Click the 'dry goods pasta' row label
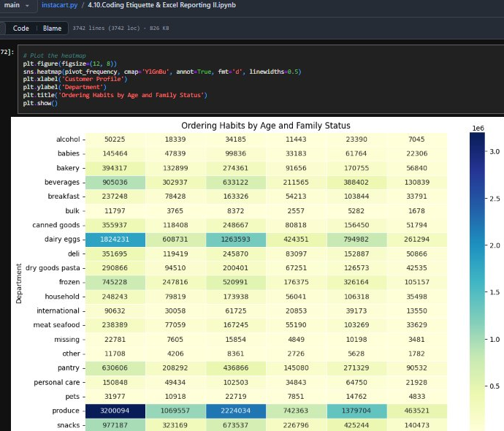 coord(53,268)
